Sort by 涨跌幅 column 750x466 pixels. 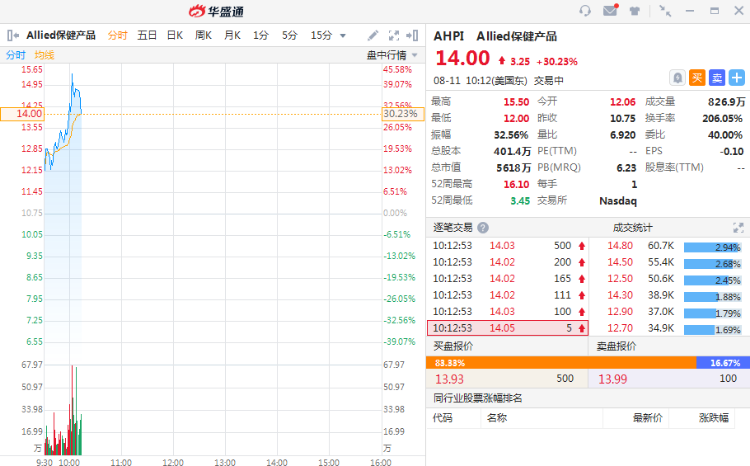[714, 418]
